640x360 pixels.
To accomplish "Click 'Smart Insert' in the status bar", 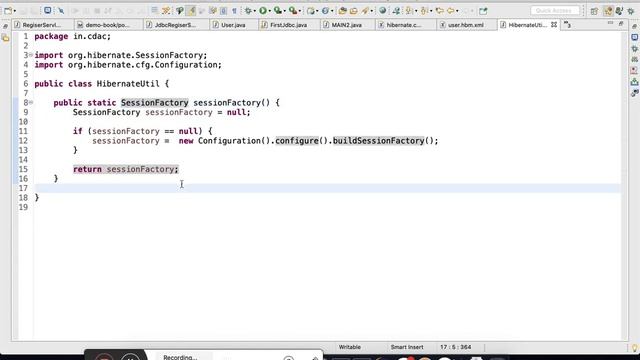I will (x=407, y=347).
